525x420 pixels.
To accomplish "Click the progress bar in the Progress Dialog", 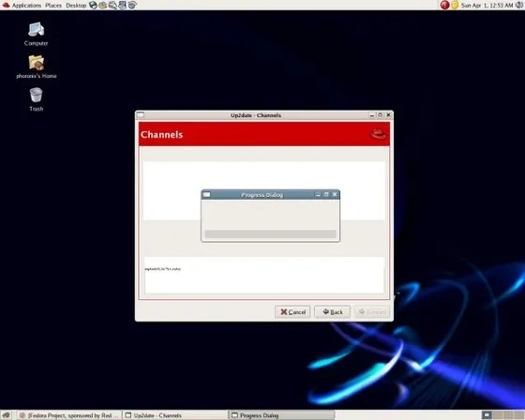I will pos(271,234).
